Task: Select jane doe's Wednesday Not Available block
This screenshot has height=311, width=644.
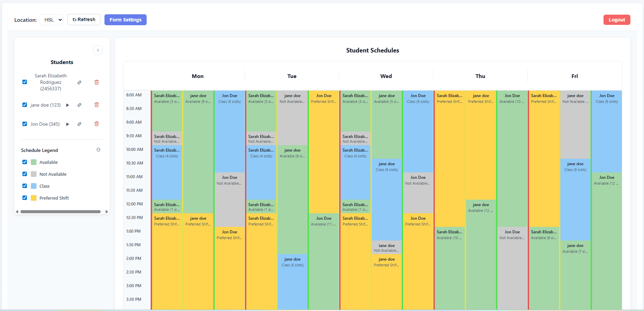Action: (x=387, y=247)
